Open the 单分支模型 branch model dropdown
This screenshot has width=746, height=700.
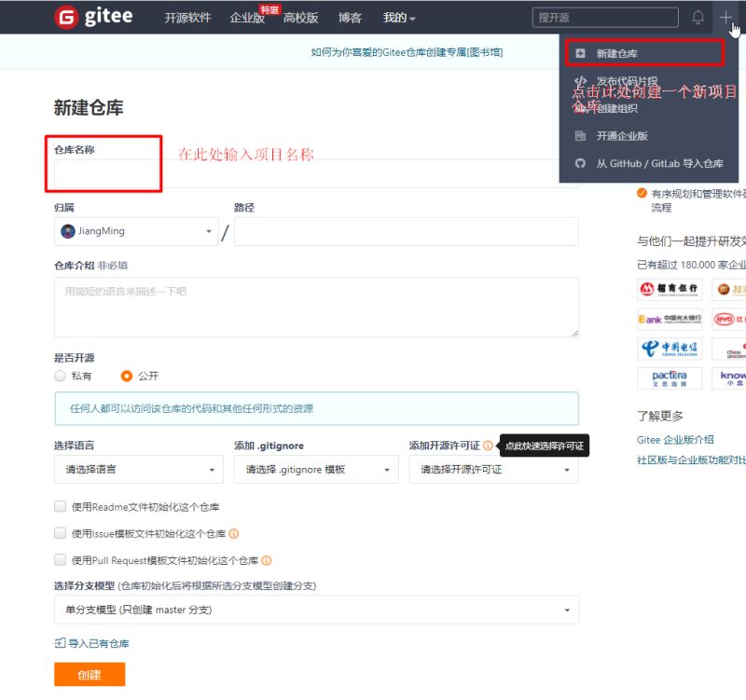[x=315, y=609]
